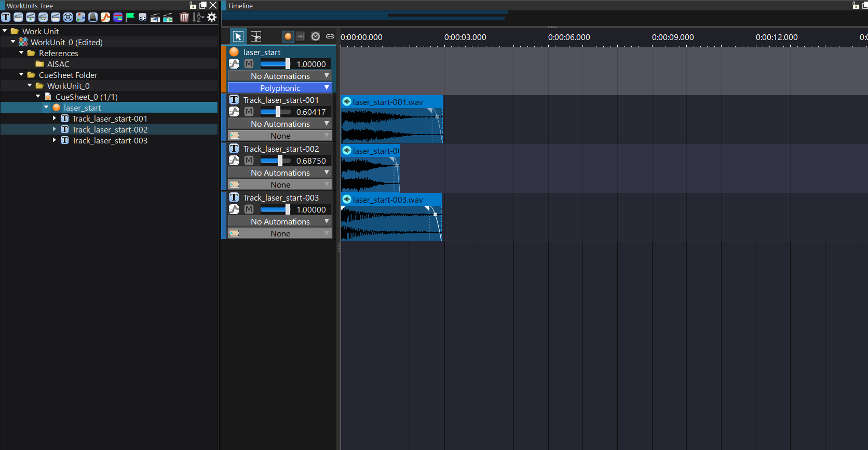Mute Track_laser_start-003 with its M button
This screenshot has height=450, width=868.
coord(249,209)
